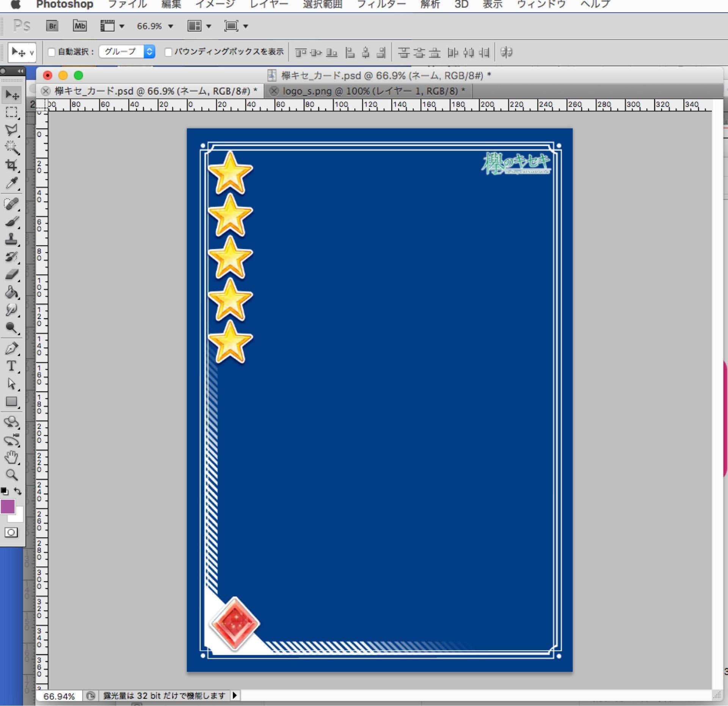
Task: Open the purple foreground color swatch
Action: pyautogui.click(x=8, y=507)
